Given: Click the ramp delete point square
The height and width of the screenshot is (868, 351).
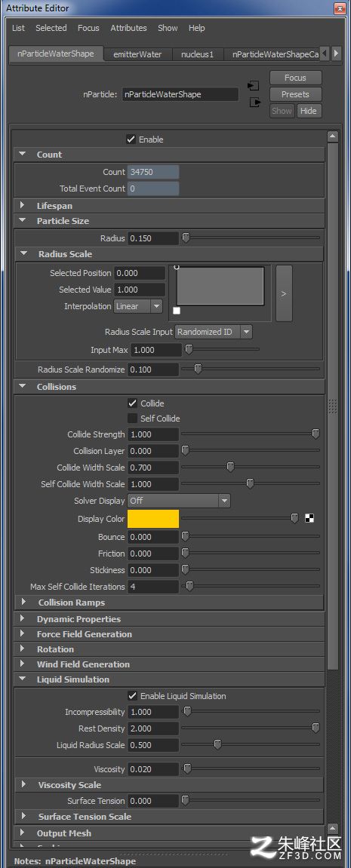Looking at the screenshot, I should pos(177,311).
